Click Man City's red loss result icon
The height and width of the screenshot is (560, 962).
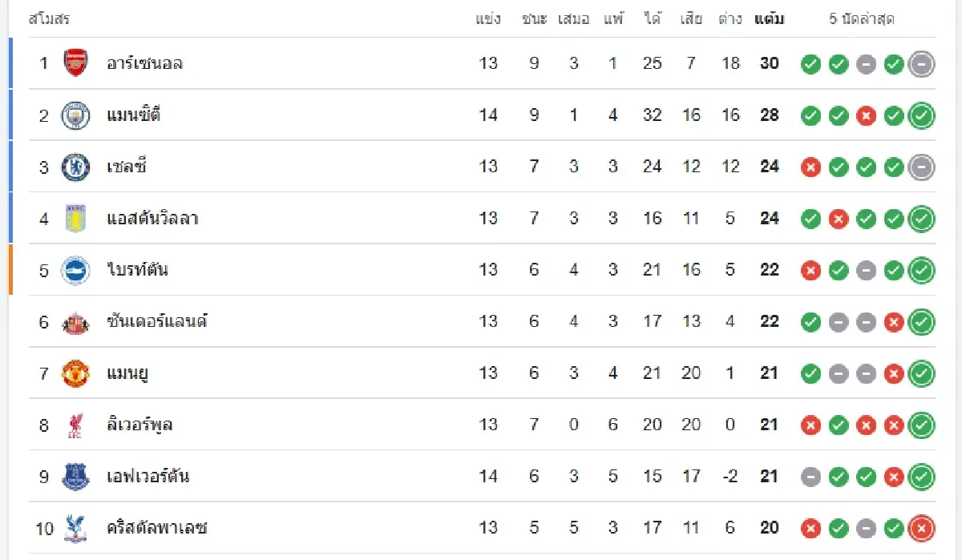pos(866,116)
